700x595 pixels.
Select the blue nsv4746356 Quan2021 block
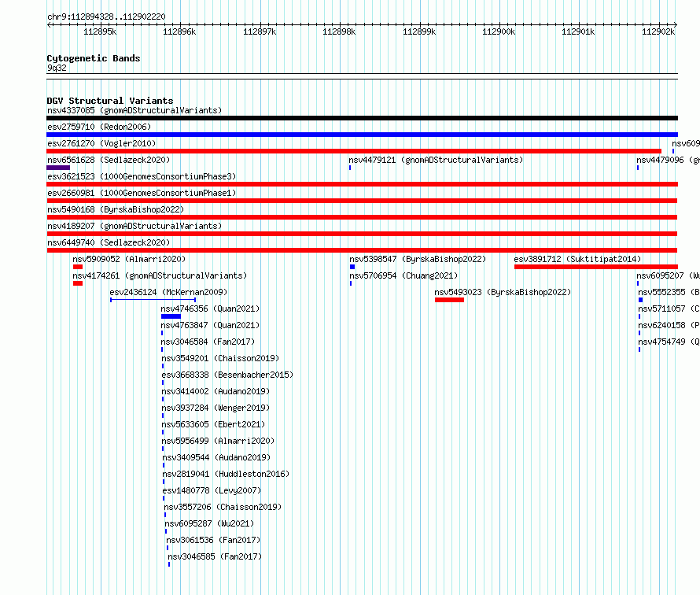[171, 316]
